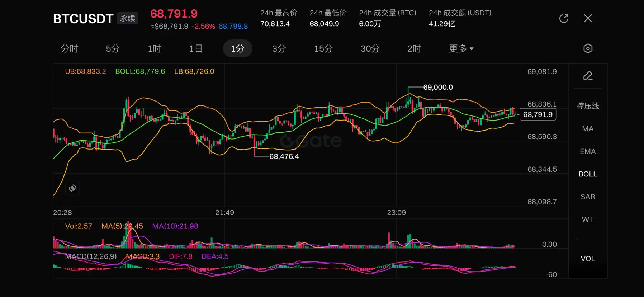The image size is (644, 297).
Task: Click the 24h 最高价 value 70,613.4
Action: coord(275,24)
